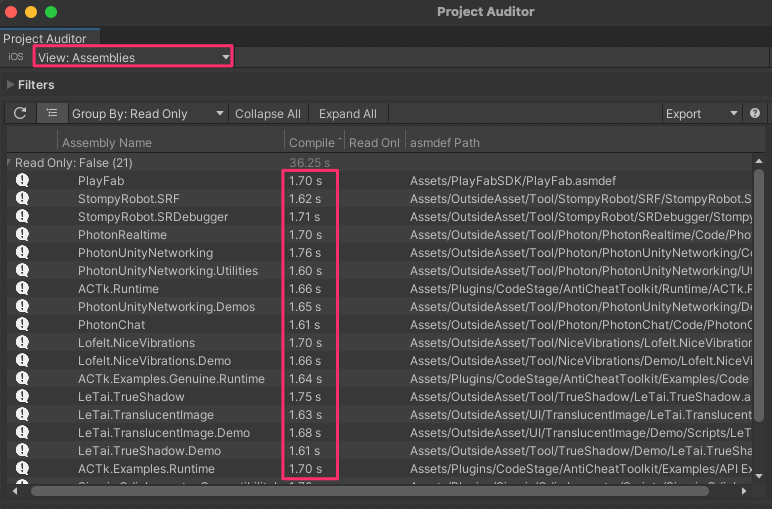The height and width of the screenshot is (509, 772).
Task: Select the Lofelt.NiceVibrations.Demo assembly name
Action: point(154,361)
